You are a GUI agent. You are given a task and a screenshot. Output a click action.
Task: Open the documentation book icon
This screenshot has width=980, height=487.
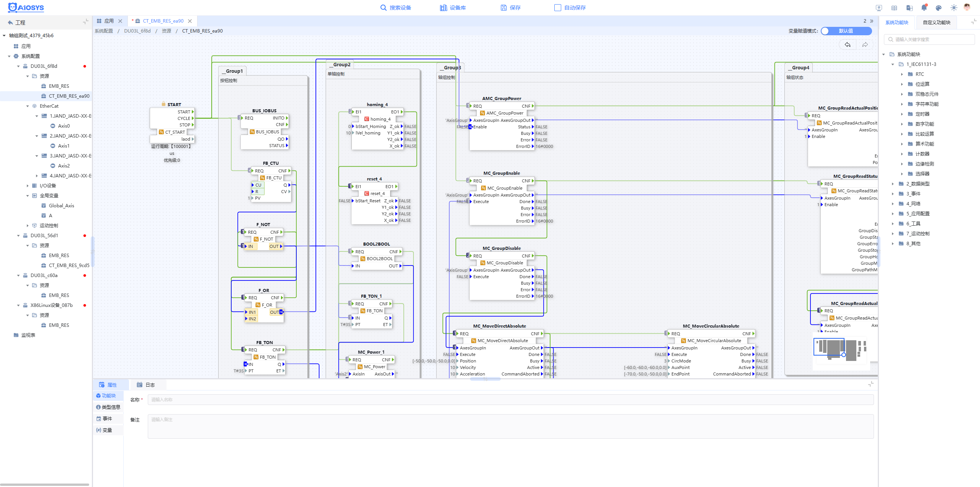pyautogui.click(x=894, y=8)
